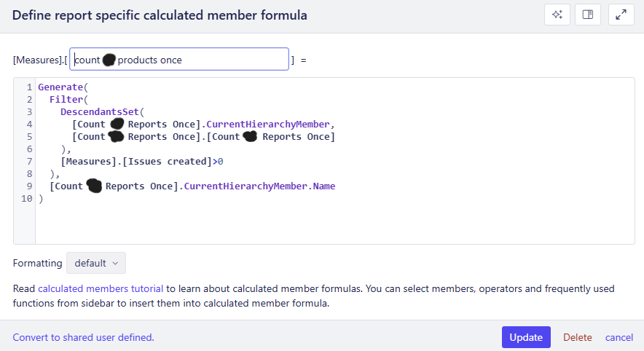Screen dimensions: 644x351
Task: Click the Generate( code on line 1
Action: click(63, 87)
